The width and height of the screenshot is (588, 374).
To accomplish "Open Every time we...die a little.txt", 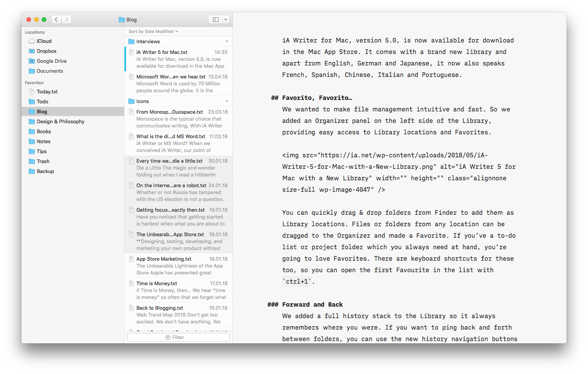I will (x=179, y=168).
